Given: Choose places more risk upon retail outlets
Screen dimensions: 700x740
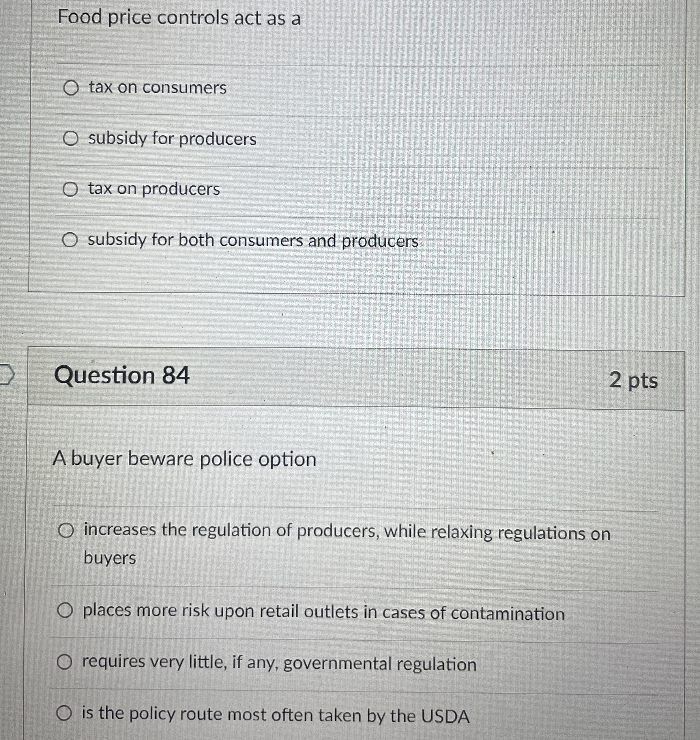Looking at the screenshot, I should tap(65, 611).
